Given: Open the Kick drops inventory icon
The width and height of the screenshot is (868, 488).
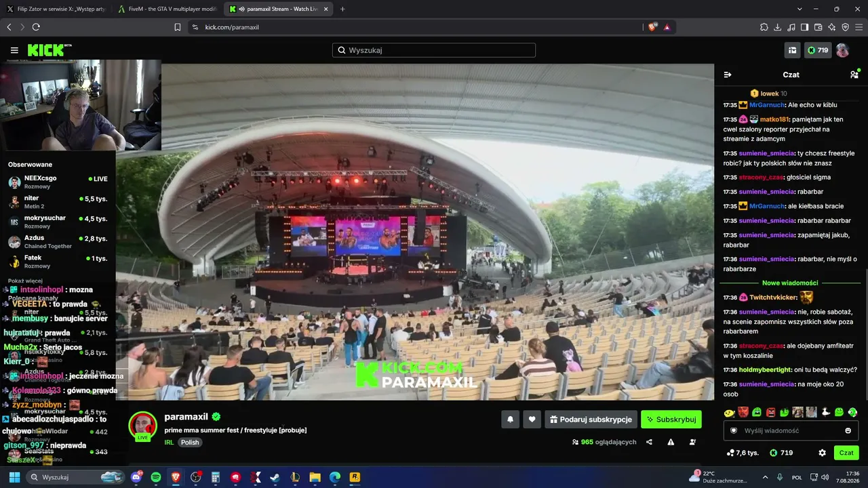Looking at the screenshot, I should point(792,50).
